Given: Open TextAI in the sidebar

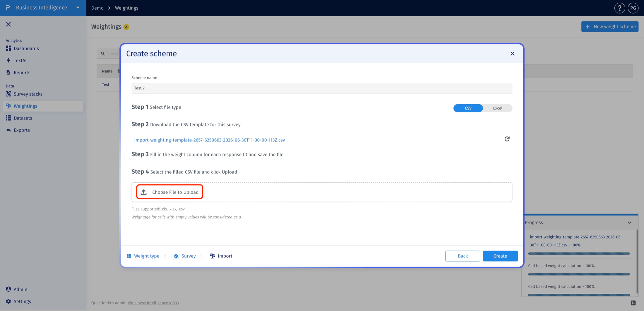Looking at the screenshot, I should (x=20, y=60).
